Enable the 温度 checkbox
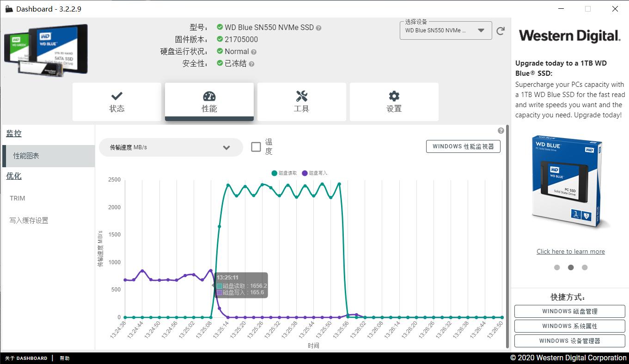The width and height of the screenshot is (629, 364). [256, 146]
